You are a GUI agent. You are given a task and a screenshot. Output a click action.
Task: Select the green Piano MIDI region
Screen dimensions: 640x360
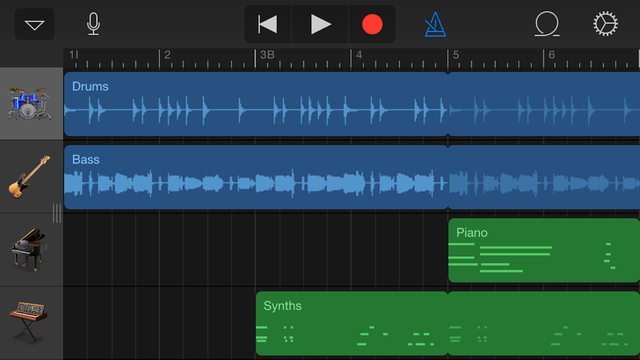coord(544,250)
